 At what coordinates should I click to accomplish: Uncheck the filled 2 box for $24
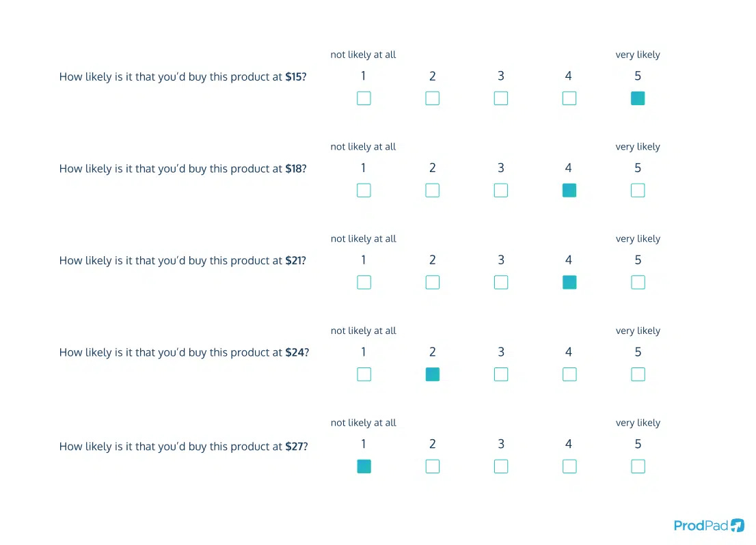(x=433, y=374)
